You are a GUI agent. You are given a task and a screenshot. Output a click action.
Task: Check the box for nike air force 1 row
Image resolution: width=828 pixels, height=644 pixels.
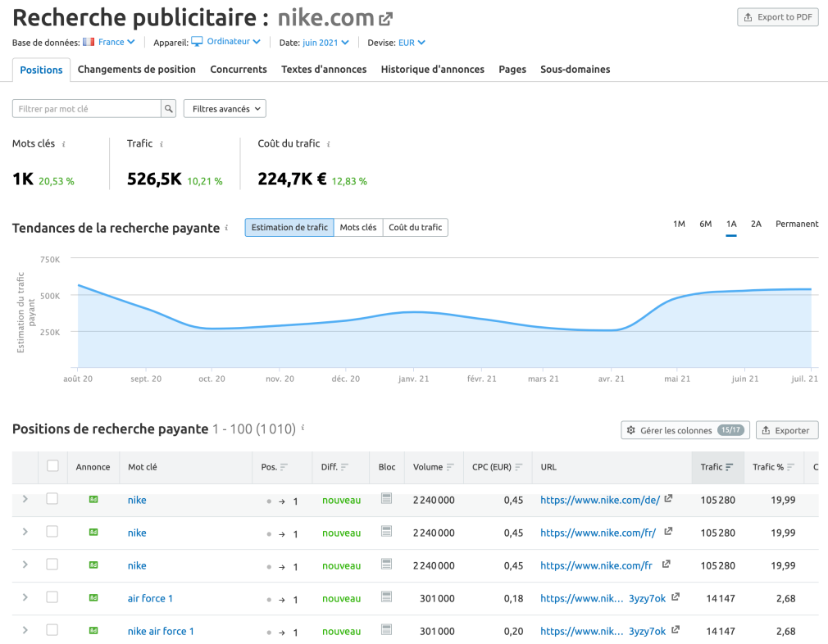coord(52,630)
